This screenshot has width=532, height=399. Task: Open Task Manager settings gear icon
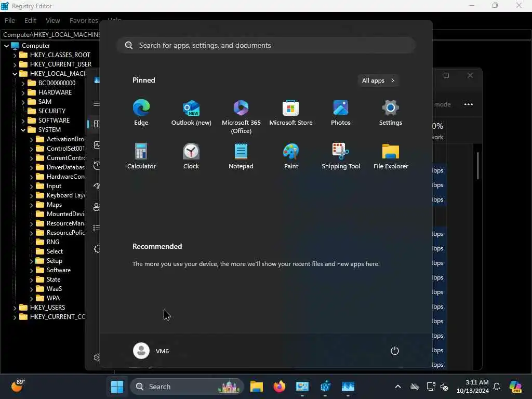pyautogui.click(x=97, y=357)
